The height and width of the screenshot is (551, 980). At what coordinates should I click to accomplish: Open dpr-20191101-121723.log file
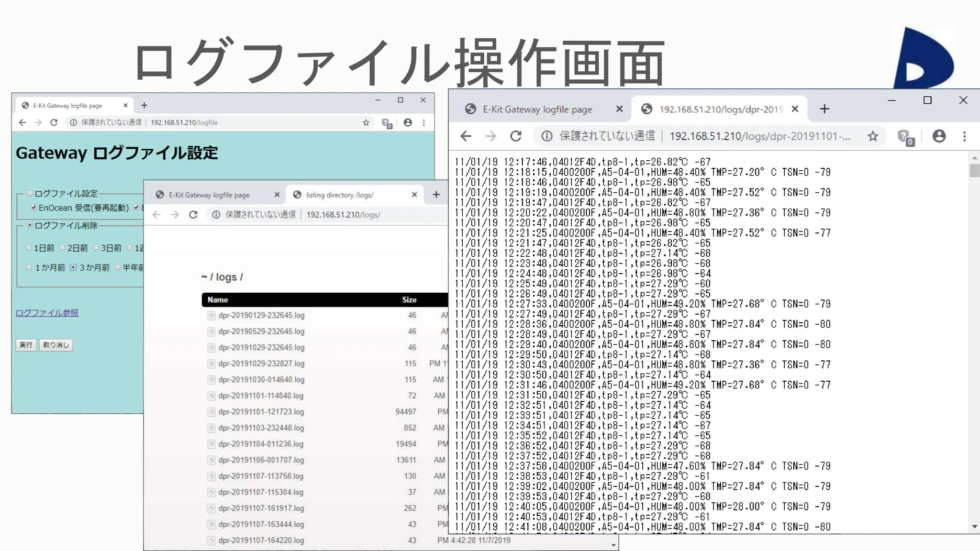tap(261, 412)
